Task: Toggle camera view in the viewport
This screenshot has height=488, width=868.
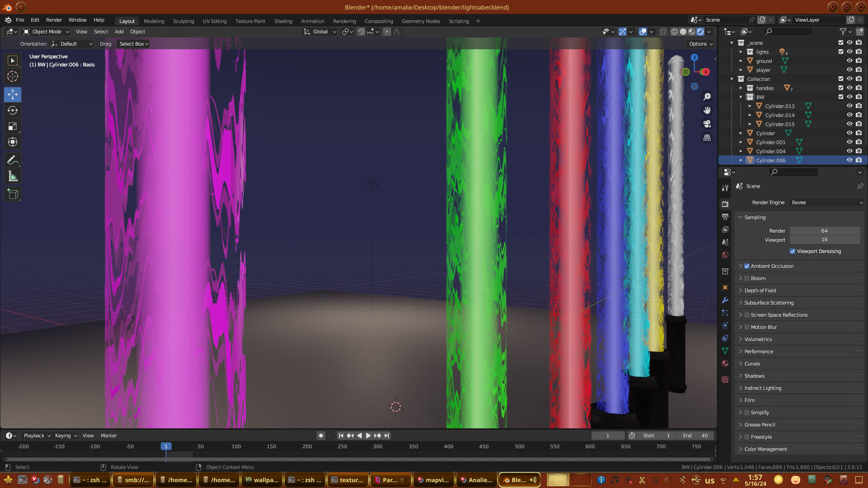Action: point(707,124)
